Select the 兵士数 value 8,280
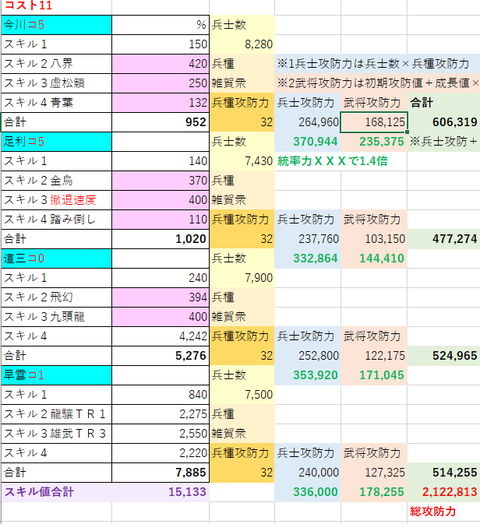The width and height of the screenshot is (480, 524). pyautogui.click(x=242, y=44)
